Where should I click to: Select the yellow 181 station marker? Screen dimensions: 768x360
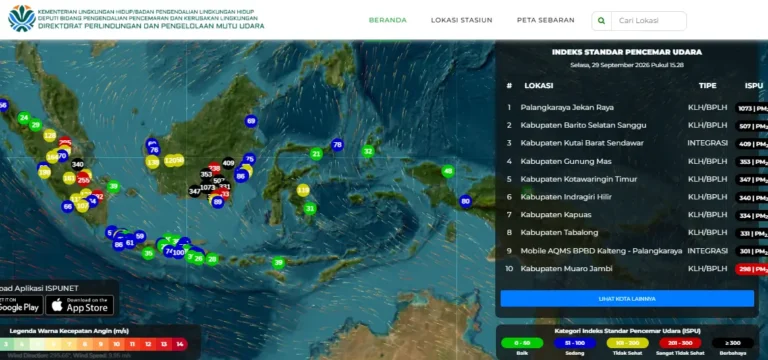click(x=69, y=178)
